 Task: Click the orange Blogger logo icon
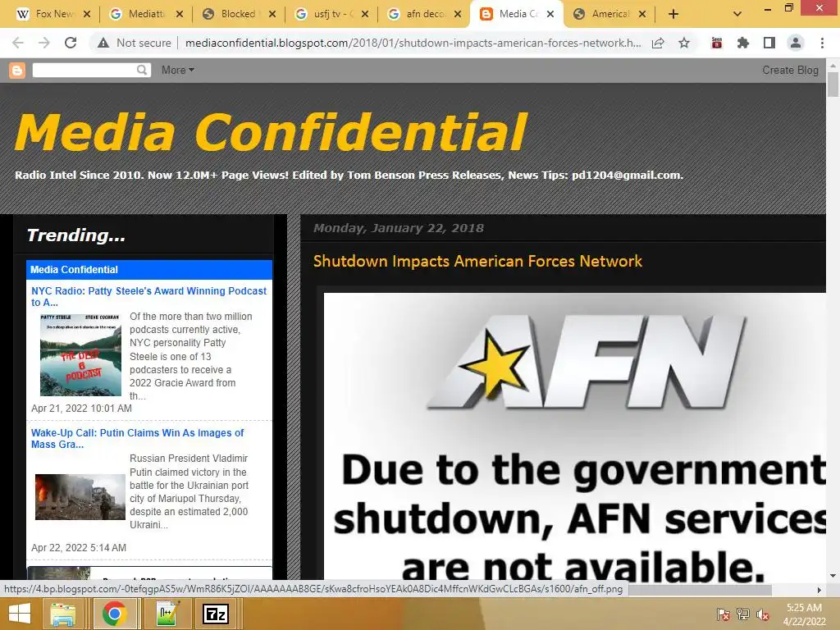pos(17,71)
